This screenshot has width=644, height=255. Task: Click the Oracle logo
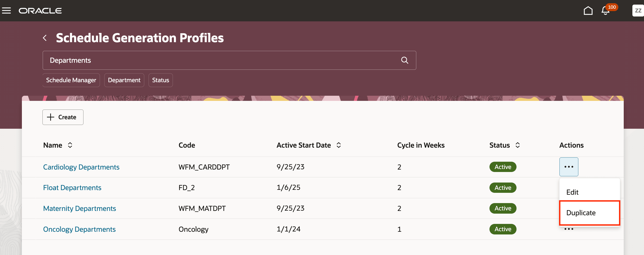pyautogui.click(x=40, y=11)
